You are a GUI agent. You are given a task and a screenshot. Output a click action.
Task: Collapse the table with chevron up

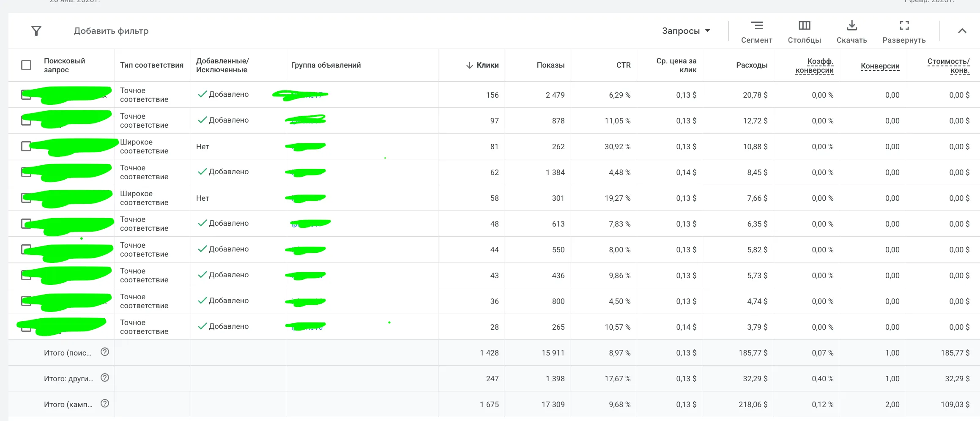coord(962,31)
